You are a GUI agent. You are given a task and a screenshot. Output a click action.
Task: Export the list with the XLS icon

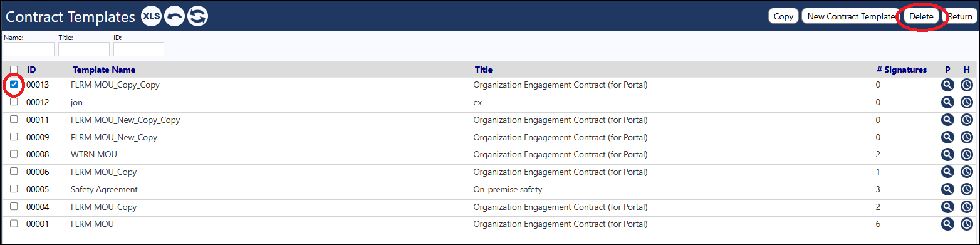tap(152, 17)
